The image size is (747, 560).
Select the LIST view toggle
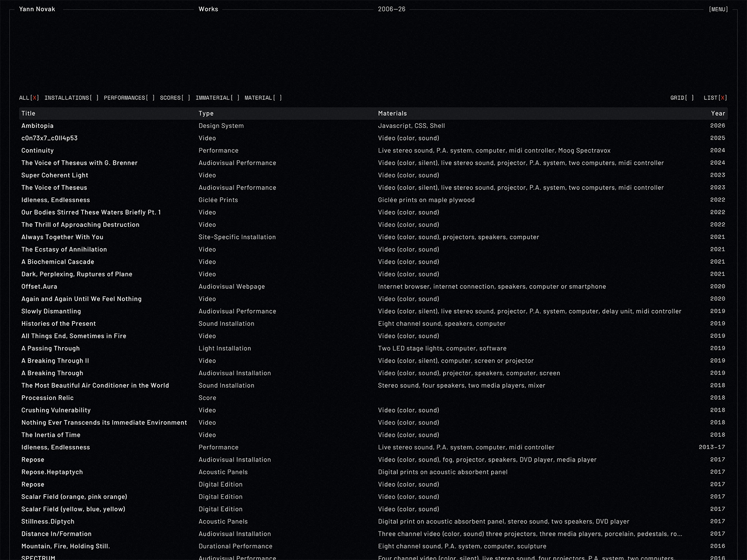(715, 98)
